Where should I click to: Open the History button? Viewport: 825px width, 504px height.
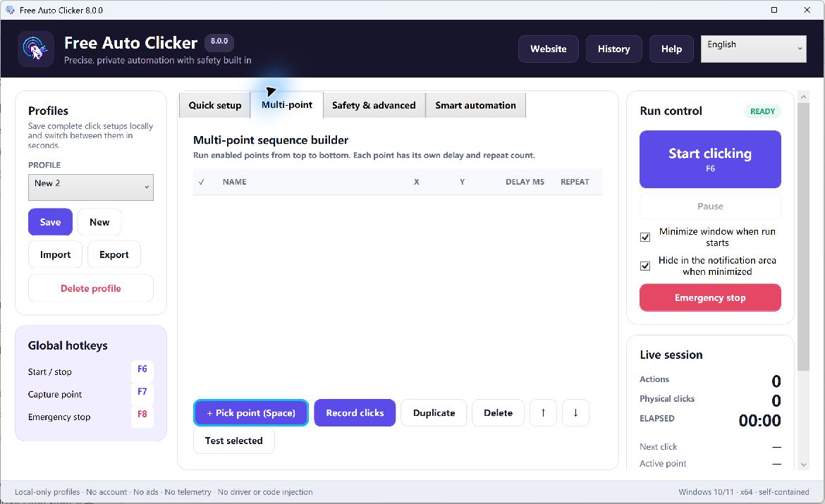[613, 49]
